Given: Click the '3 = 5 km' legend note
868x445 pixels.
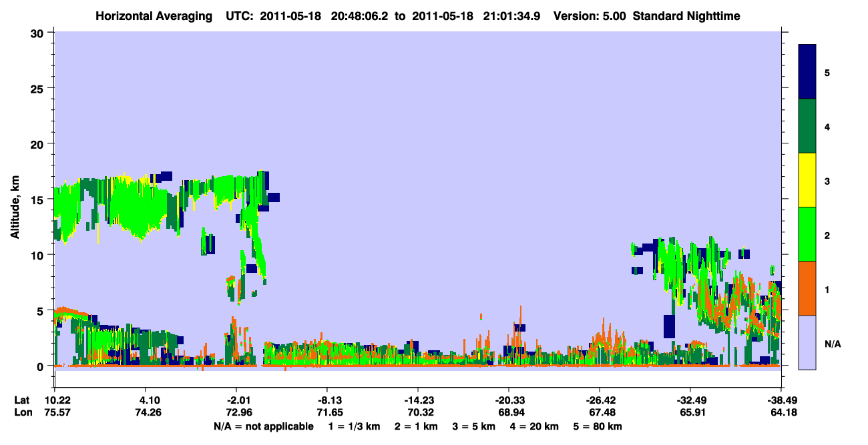Looking at the screenshot, I should 474,426.
